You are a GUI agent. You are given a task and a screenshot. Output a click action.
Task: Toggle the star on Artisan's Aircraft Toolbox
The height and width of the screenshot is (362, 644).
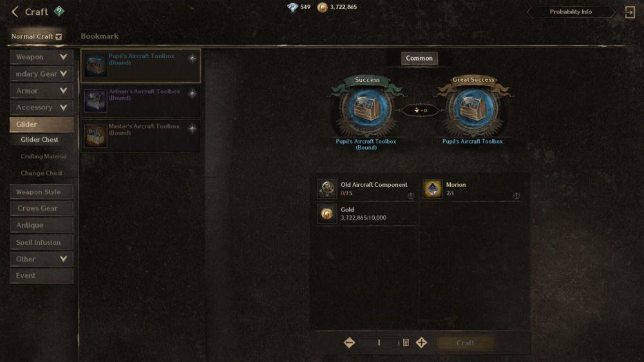pos(192,93)
